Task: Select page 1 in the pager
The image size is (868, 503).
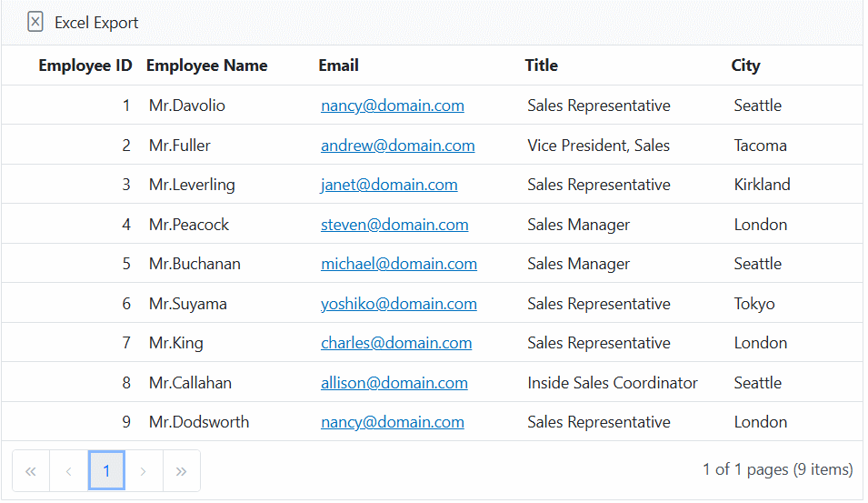Action: [x=106, y=470]
